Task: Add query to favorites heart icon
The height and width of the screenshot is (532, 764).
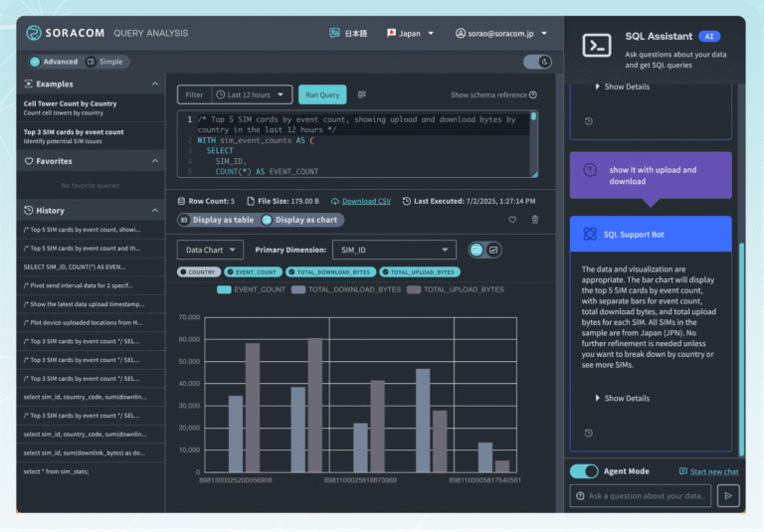Action: coord(512,220)
